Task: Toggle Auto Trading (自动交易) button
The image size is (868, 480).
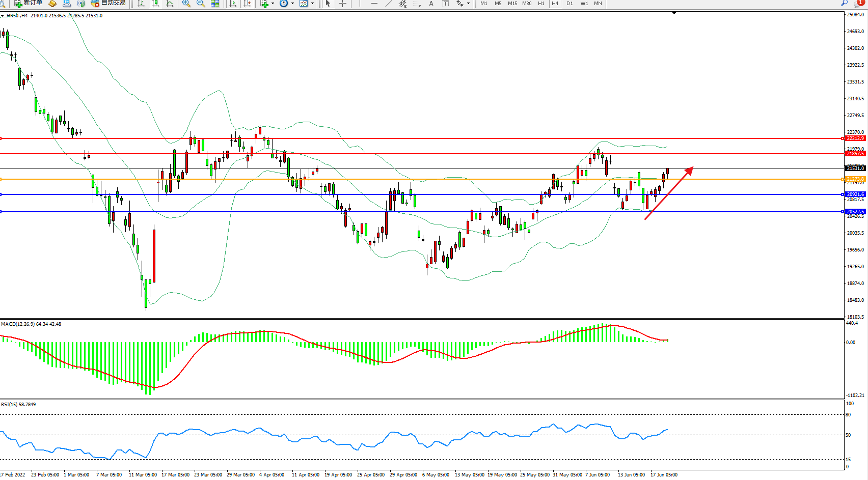Action: click(x=108, y=3)
